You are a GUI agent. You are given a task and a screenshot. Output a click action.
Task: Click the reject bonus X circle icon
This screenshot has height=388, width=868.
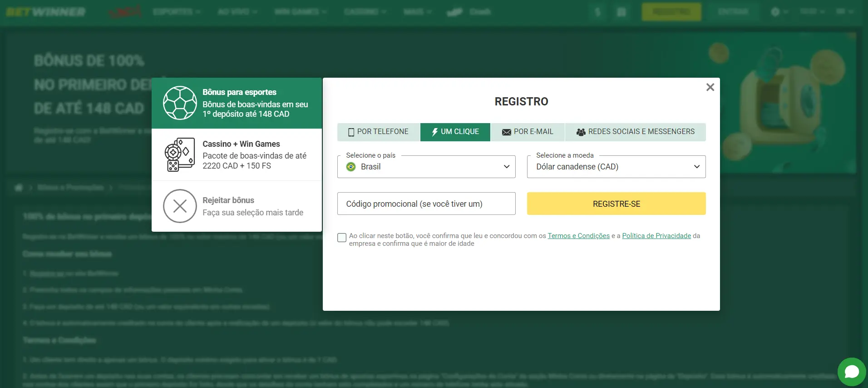180,206
